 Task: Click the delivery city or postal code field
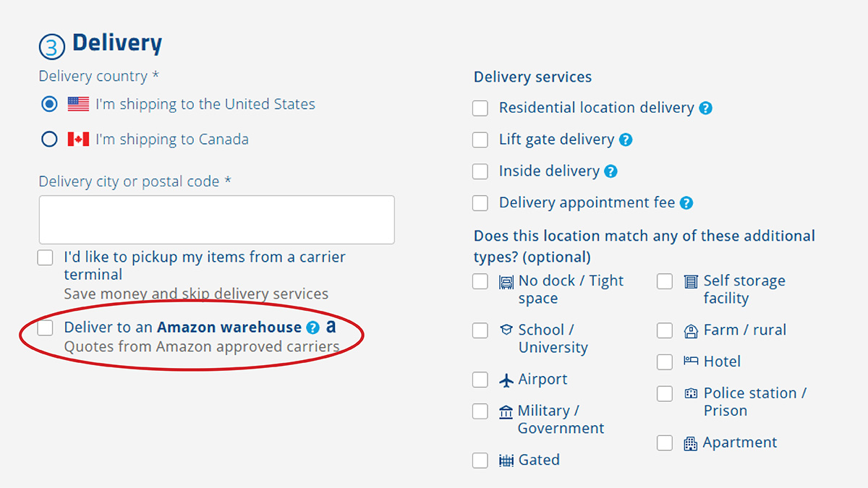(x=216, y=219)
